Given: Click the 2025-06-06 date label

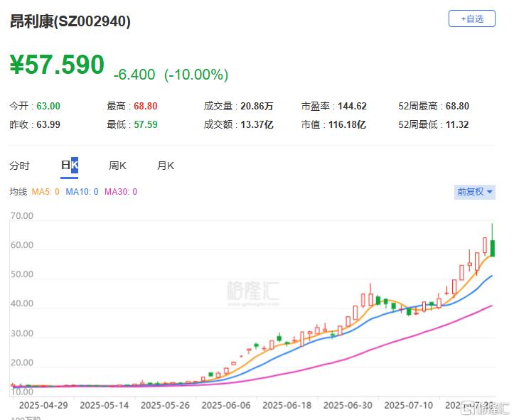Looking at the screenshot, I should 226,406.
